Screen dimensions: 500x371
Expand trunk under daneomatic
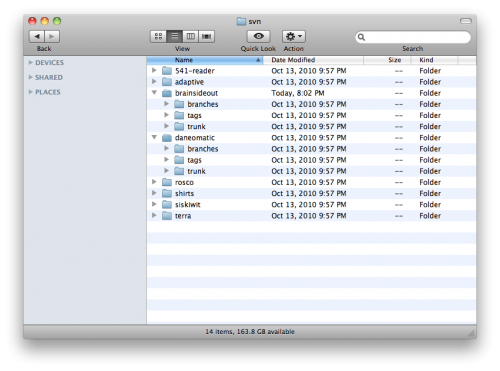point(166,171)
